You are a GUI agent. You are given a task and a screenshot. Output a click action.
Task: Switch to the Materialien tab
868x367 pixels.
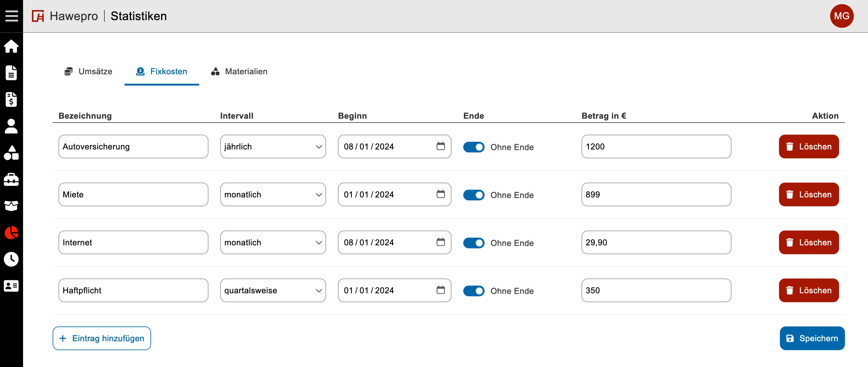[x=239, y=72]
